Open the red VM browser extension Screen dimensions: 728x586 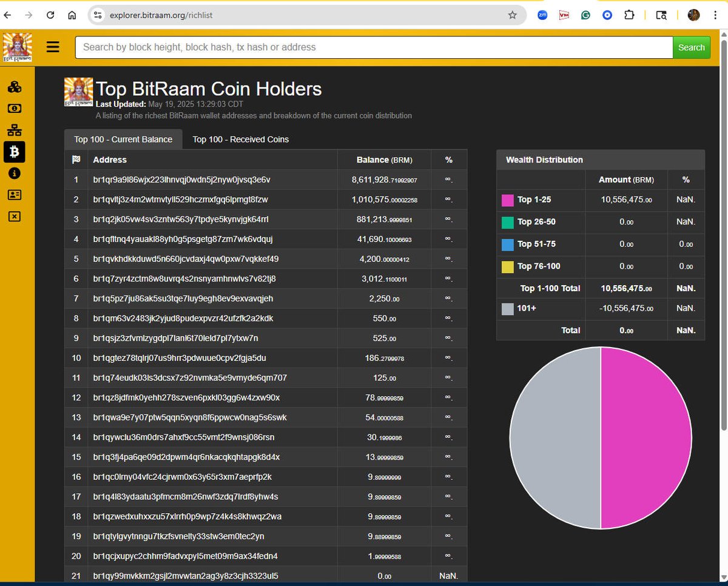click(x=564, y=15)
